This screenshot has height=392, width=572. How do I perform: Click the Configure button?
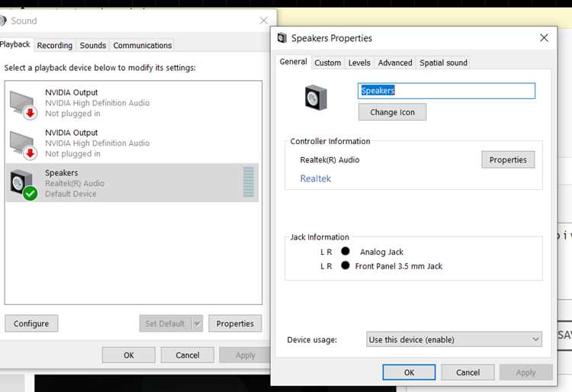point(31,323)
